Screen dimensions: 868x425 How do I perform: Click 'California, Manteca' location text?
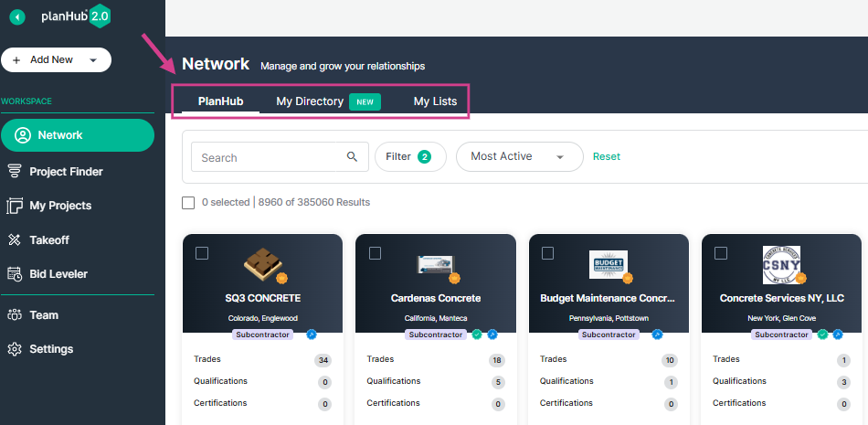tap(436, 319)
